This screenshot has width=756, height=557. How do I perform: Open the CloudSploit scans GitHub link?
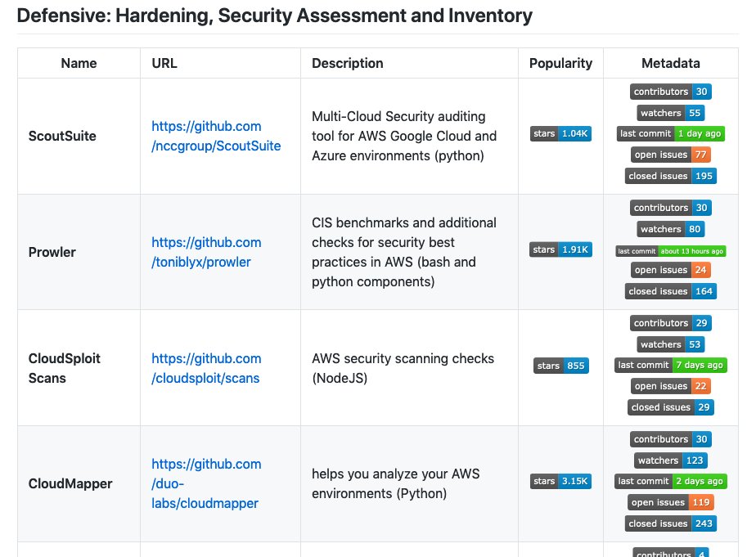click(x=206, y=368)
